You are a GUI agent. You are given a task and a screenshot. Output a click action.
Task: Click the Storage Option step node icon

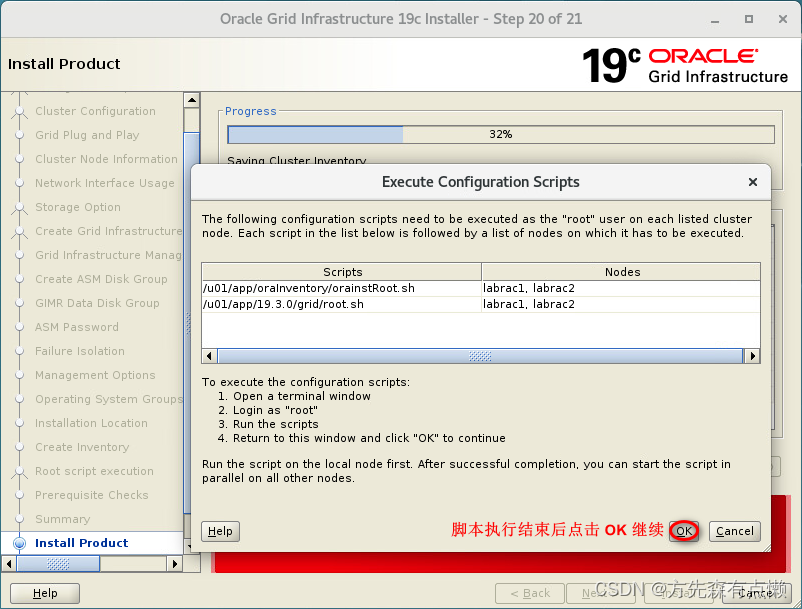click(19, 207)
